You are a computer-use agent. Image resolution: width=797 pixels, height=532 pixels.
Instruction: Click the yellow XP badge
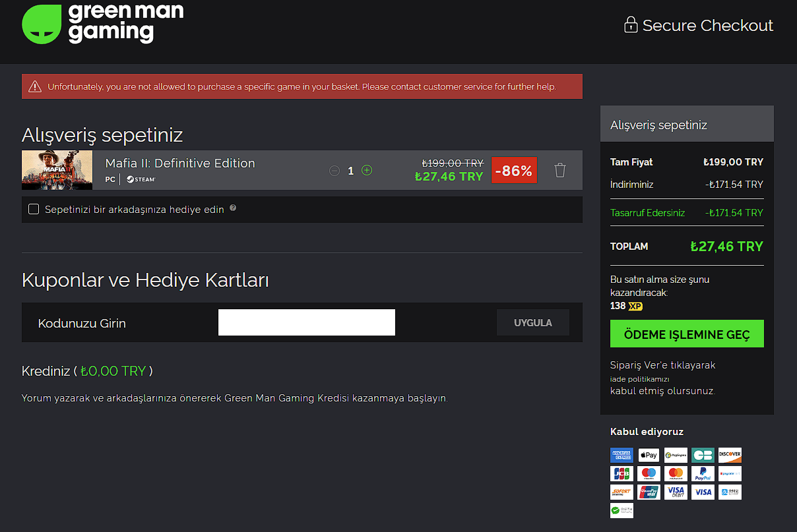pos(635,306)
